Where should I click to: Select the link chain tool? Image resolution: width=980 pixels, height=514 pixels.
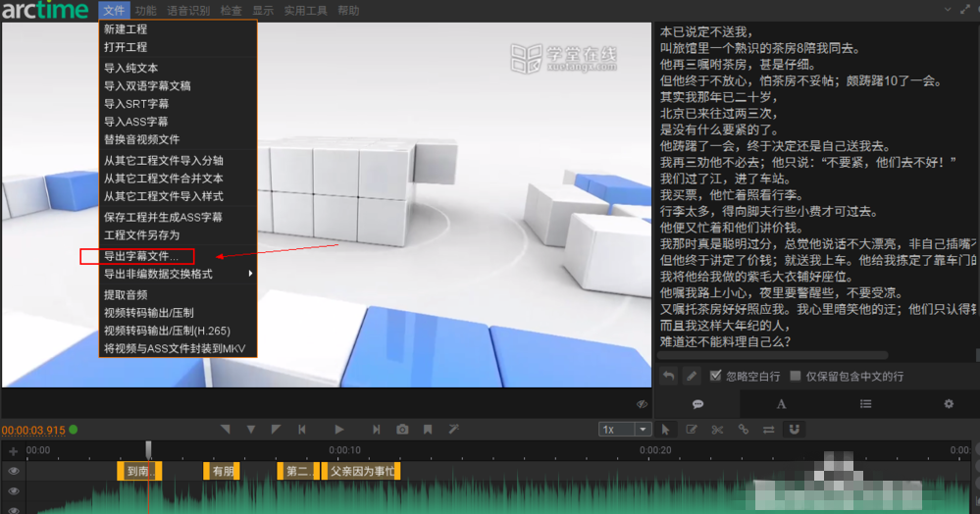pos(743,430)
